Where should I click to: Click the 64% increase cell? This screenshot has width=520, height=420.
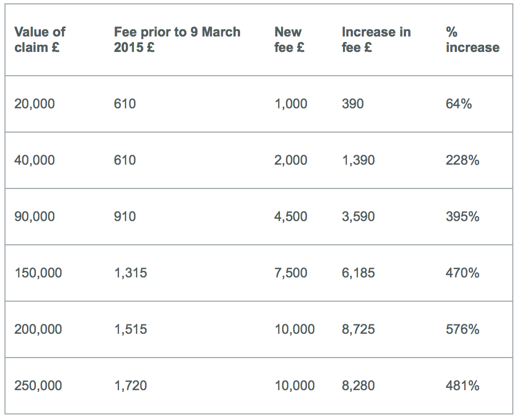(459, 104)
